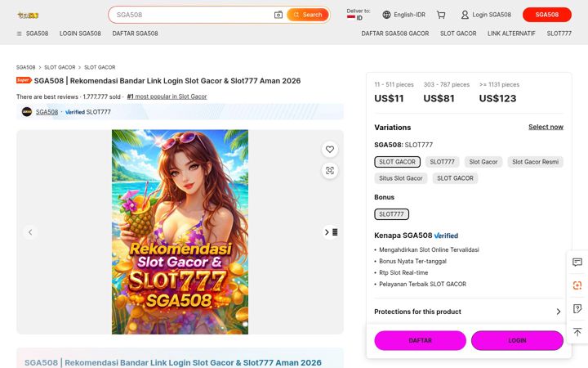Click the visual image search icon on photo
Image resolution: width=588 pixels, height=368 pixels.
(330, 170)
